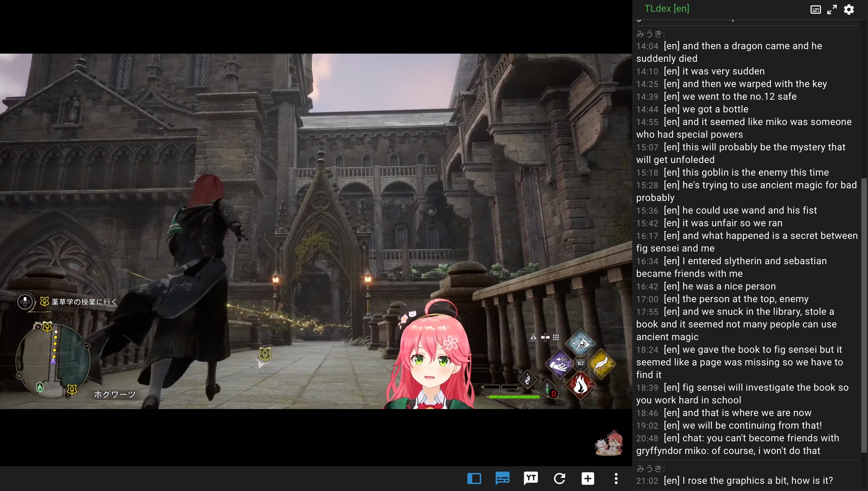This screenshot has height=491, width=868.
Task: Jump to the 21:02 graphics translation timestamp
Action: click(x=647, y=481)
